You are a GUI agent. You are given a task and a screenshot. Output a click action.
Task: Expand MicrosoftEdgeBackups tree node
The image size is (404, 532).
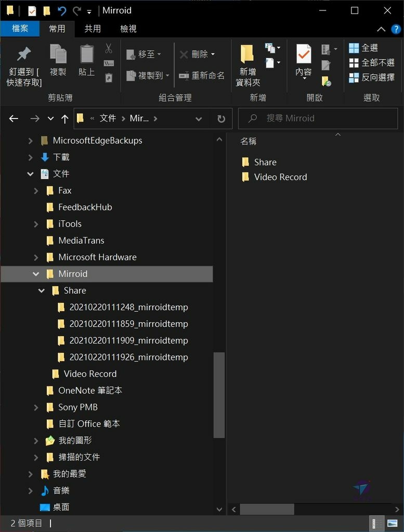pos(30,140)
